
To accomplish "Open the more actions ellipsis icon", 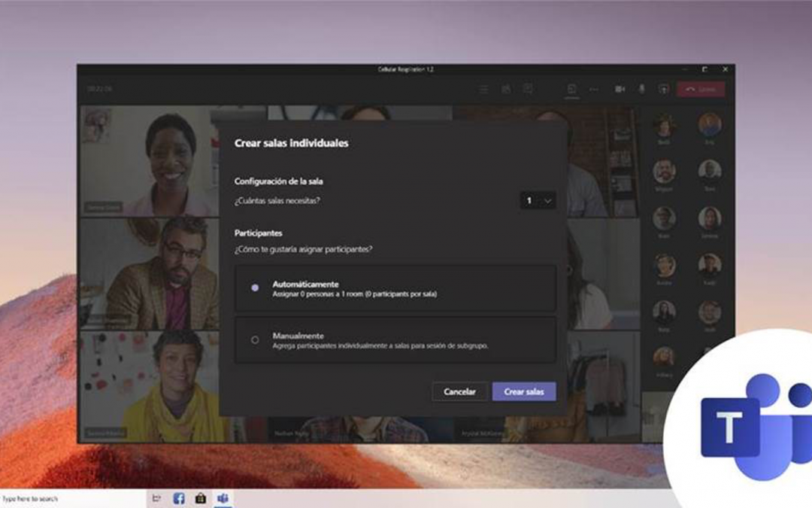I will click(594, 89).
